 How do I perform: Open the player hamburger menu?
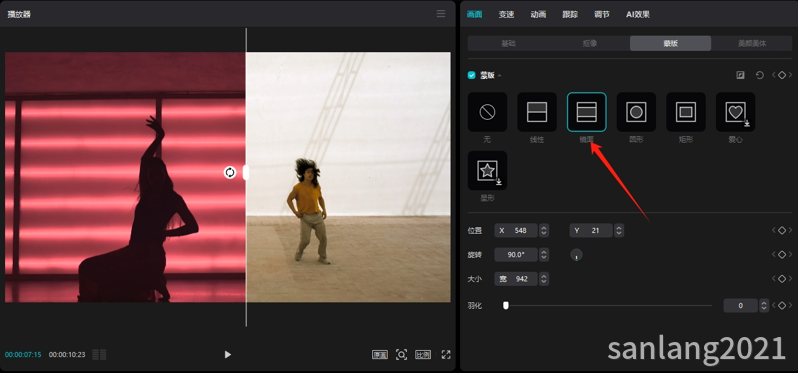[x=441, y=14]
